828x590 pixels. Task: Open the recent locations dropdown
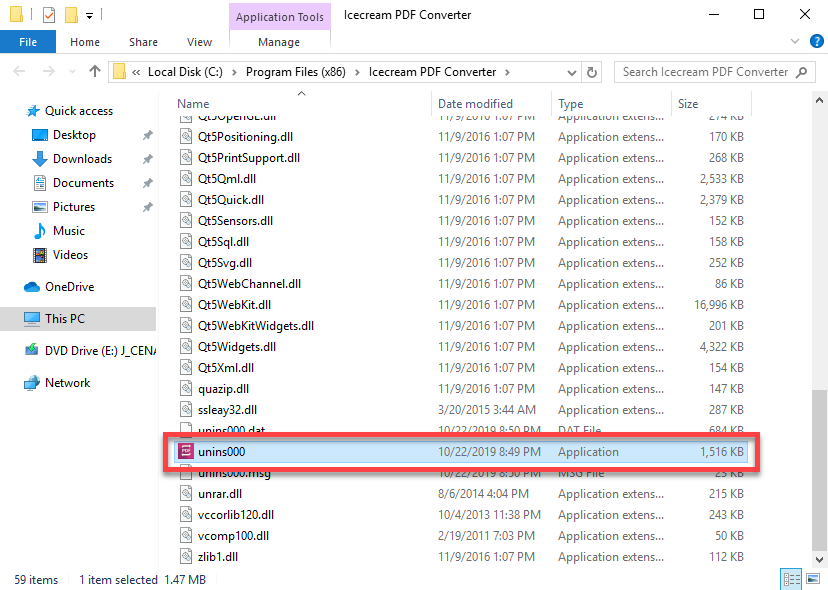point(72,72)
